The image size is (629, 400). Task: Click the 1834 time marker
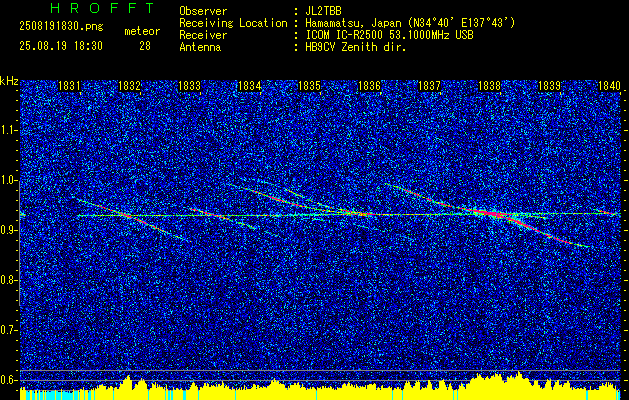(250, 86)
